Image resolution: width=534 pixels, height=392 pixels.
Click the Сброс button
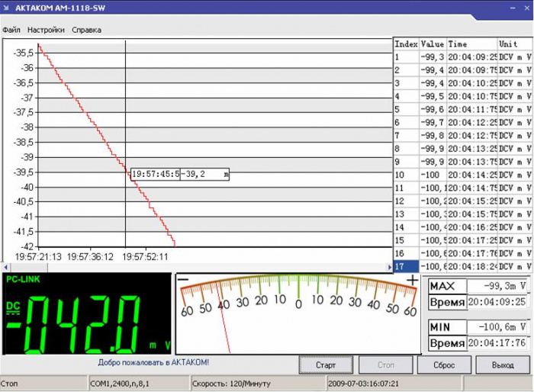(x=444, y=365)
